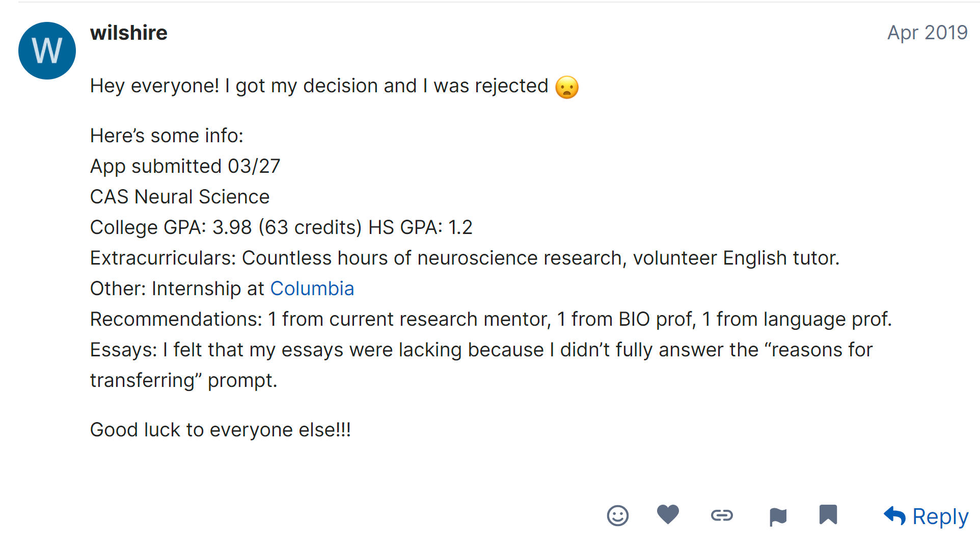The height and width of the screenshot is (547, 980).
Task: Click the College GPA line
Action: (x=281, y=227)
